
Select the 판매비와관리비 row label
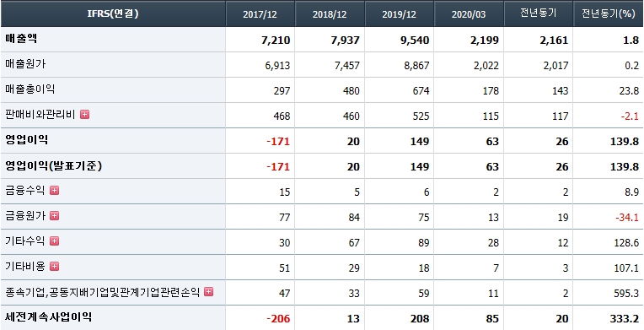pyautogui.click(x=40, y=115)
